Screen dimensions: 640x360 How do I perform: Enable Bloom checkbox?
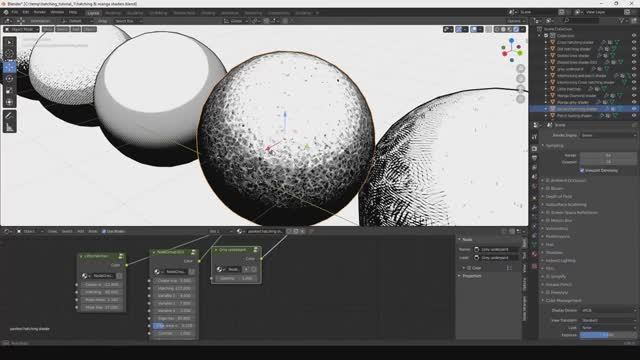pyautogui.click(x=548, y=189)
